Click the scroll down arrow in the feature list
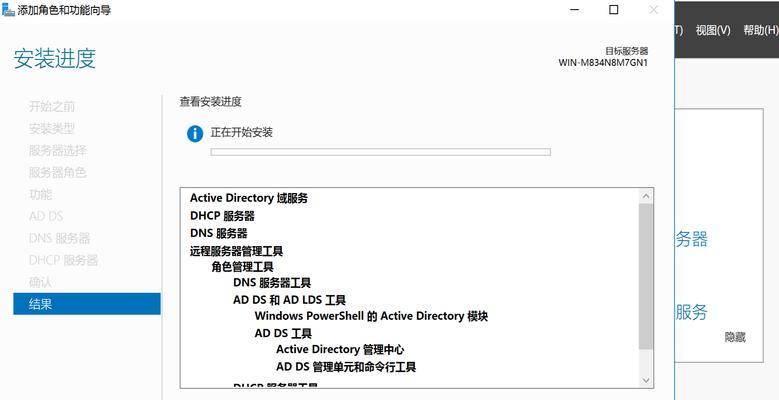Image resolution: width=779 pixels, height=400 pixels. point(646,381)
